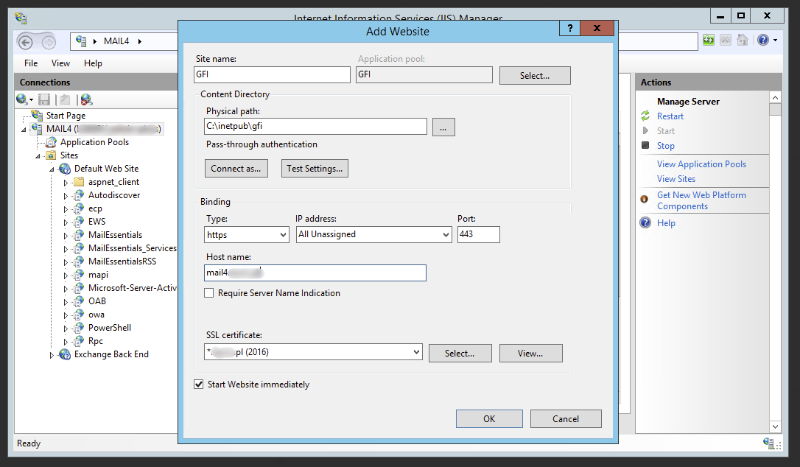
Task: Enable Require Server Name Indication checkbox
Action: [209, 293]
